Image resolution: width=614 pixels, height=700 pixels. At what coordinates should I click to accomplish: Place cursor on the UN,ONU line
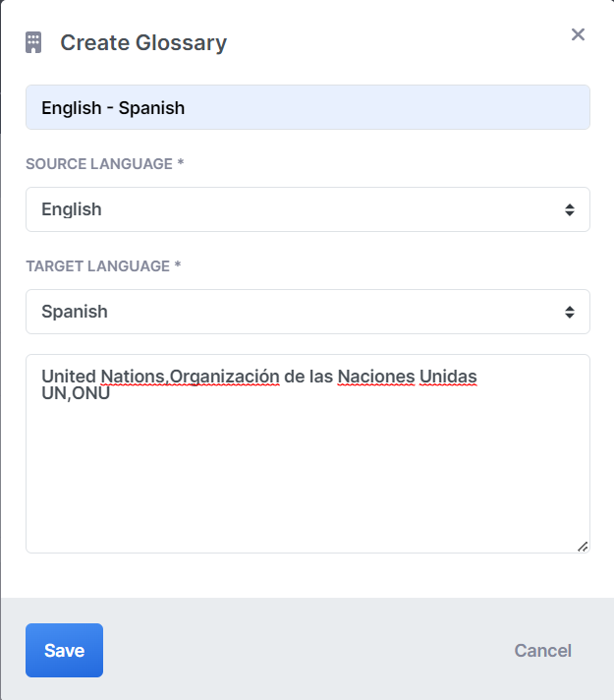click(76, 394)
